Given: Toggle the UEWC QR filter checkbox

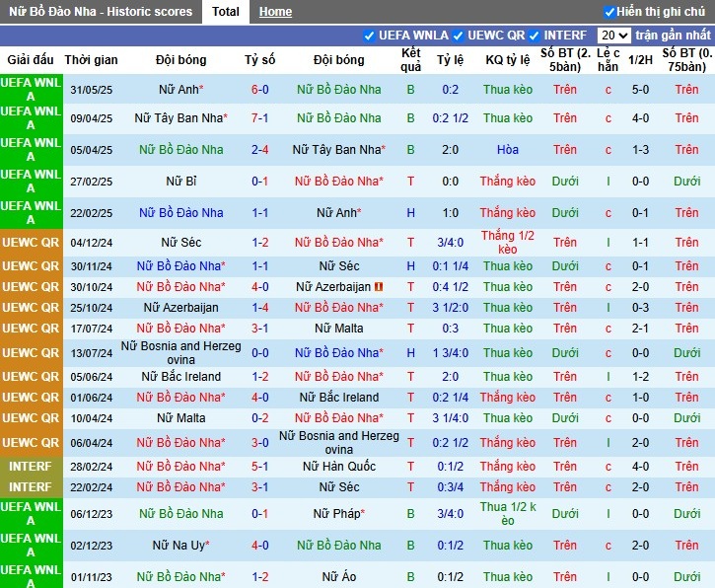Looking at the screenshot, I should (x=459, y=36).
